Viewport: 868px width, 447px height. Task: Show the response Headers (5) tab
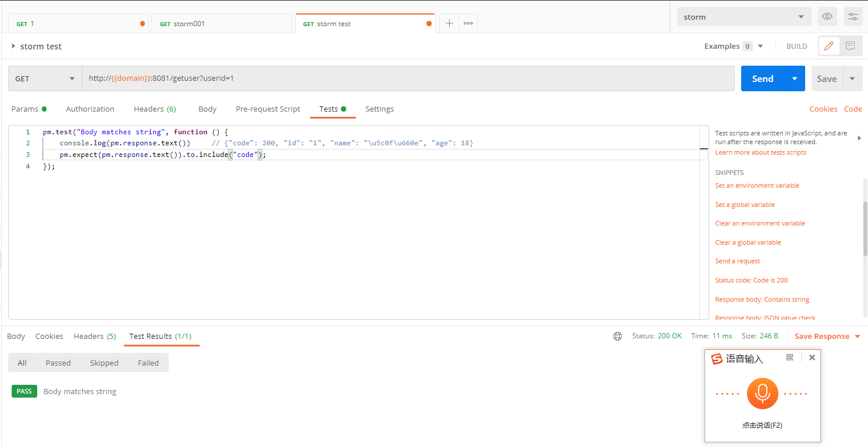95,336
